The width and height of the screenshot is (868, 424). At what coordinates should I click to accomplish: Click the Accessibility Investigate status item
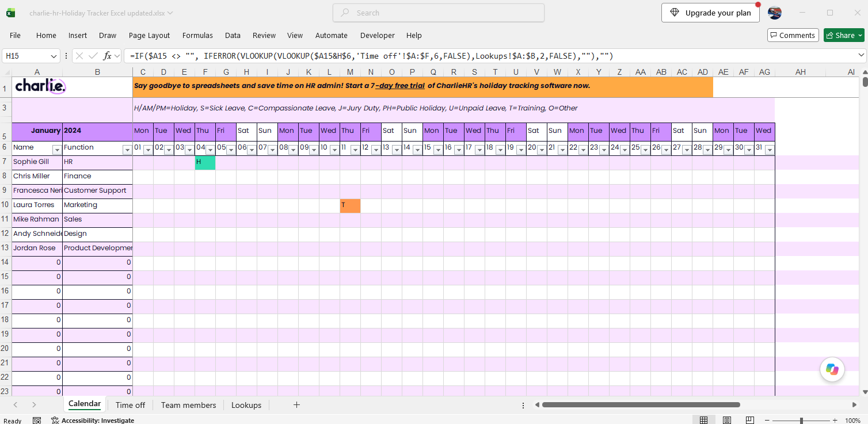point(92,421)
